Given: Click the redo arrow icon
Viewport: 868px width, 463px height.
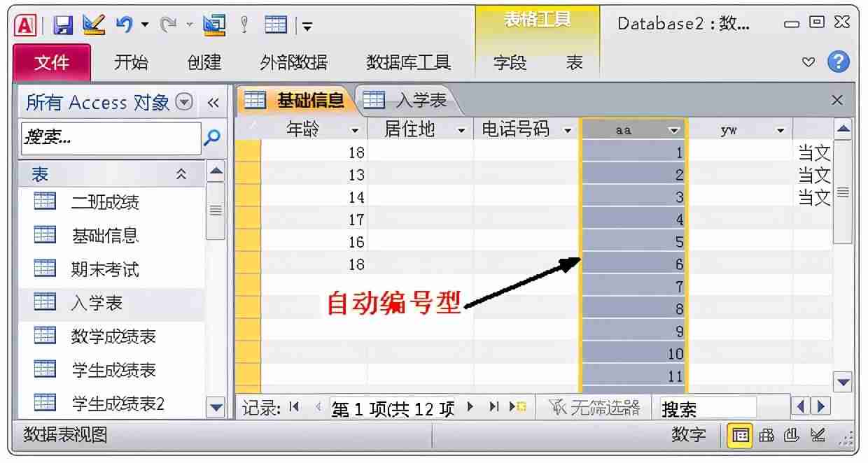Looking at the screenshot, I should coord(168,24).
